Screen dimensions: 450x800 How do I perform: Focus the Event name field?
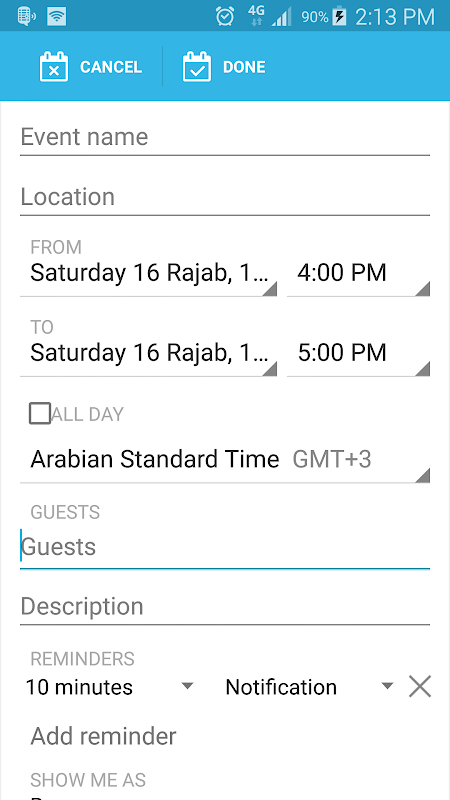click(x=225, y=138)
